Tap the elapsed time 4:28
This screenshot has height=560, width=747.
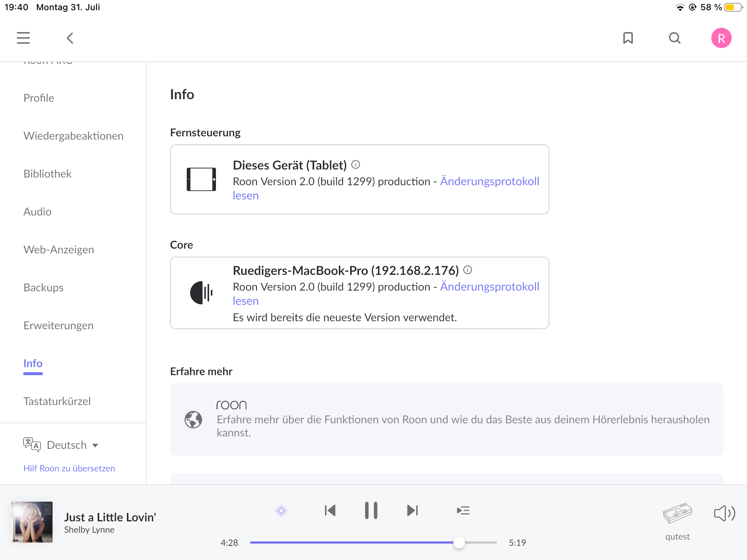[x=229, y=543]
